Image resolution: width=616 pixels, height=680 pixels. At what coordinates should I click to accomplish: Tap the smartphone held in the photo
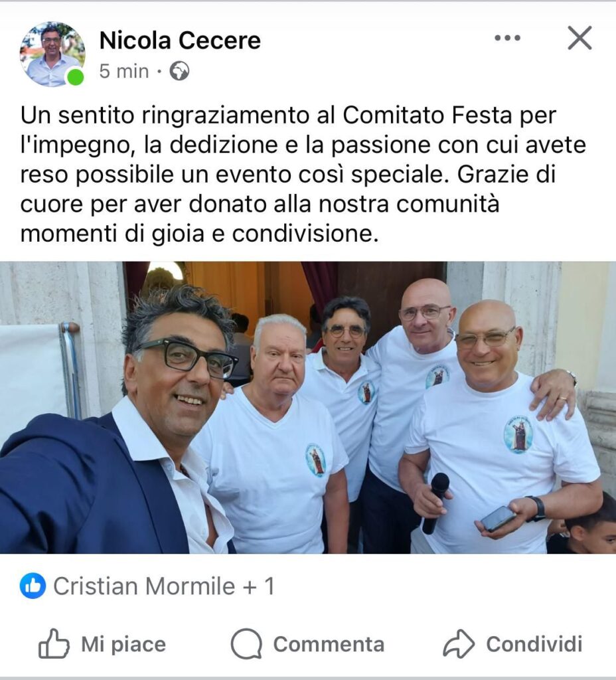(x=498, y=518)
